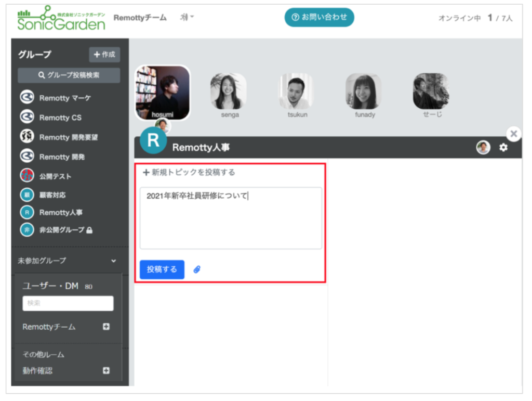Select the Remotty 開発要望 group name

click(x=69, y=137)
